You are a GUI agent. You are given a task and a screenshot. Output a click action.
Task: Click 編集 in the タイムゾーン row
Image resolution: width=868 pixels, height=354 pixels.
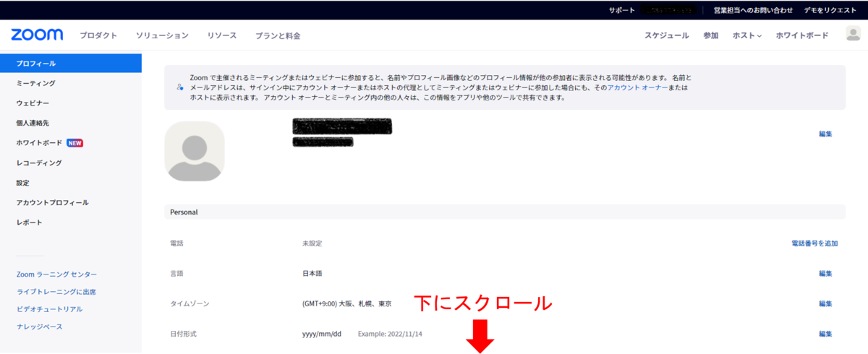825,304
